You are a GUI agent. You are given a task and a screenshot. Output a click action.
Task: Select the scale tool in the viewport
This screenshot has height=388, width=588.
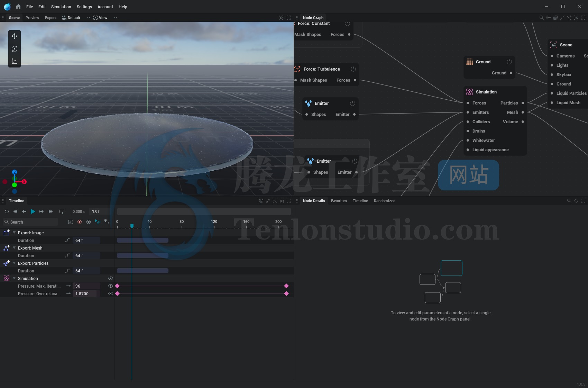[x=14, y=61]
